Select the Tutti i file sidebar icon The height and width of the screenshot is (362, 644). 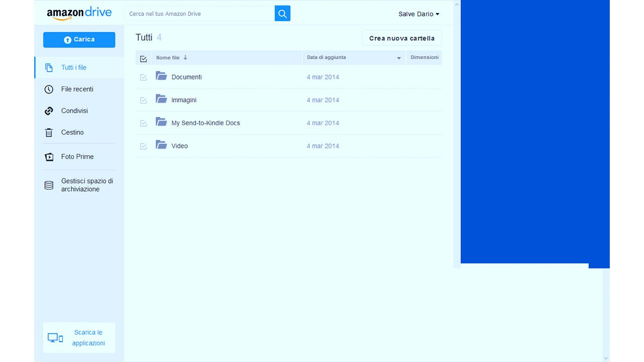point(48,67)
